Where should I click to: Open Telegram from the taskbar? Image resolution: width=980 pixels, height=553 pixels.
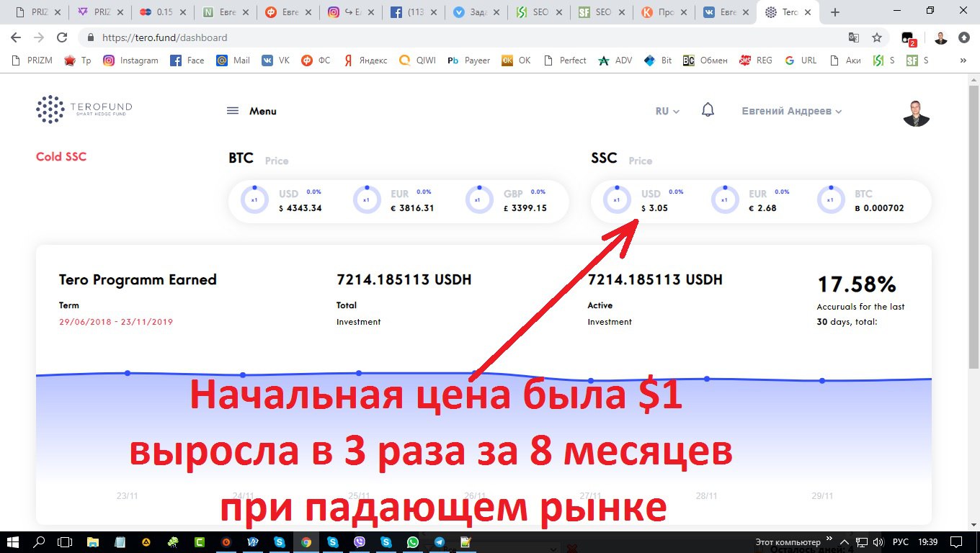click(439, 542)
